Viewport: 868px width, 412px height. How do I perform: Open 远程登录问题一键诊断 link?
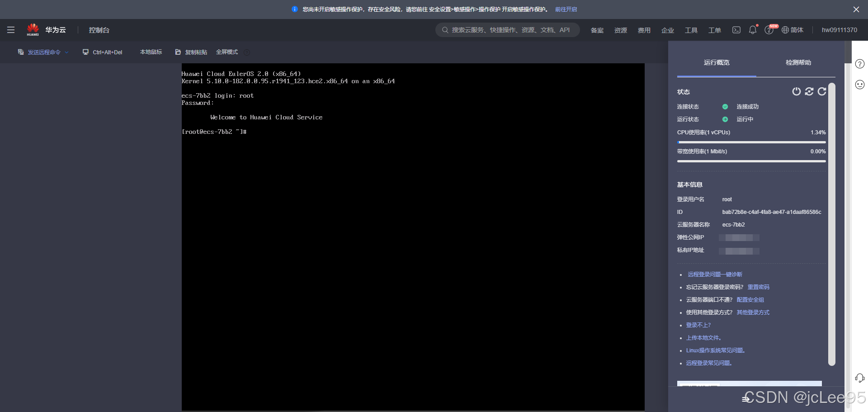coord(715,275)
